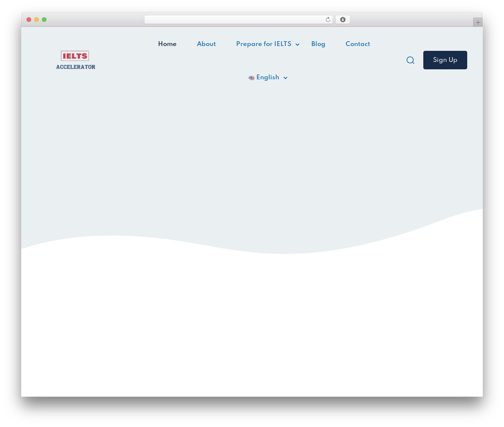This screenshot has width=504, height=427.
Task: Open the About page
Action: tap(206, 44)
